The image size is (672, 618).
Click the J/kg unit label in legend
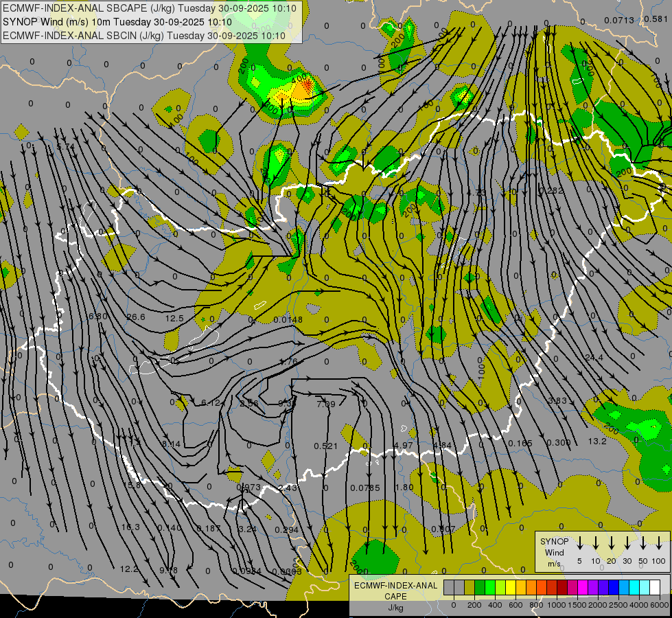point(395,608)
